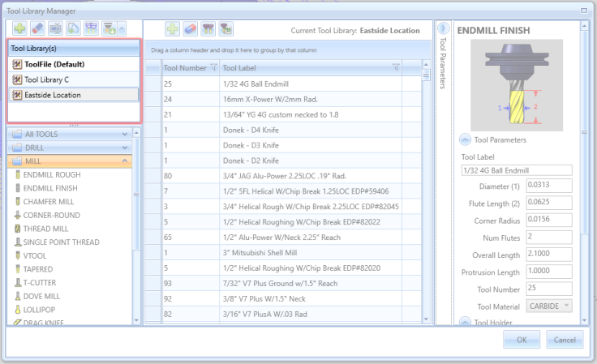Click the Flute Length (2) field
Image resolution: width=597 pixels, height=364 pixels.
[x=549, y=203]
